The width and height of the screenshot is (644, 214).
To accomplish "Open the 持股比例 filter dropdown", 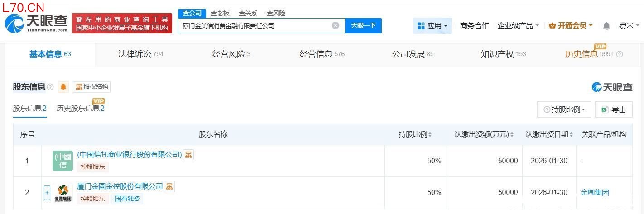I will point(564,109).
